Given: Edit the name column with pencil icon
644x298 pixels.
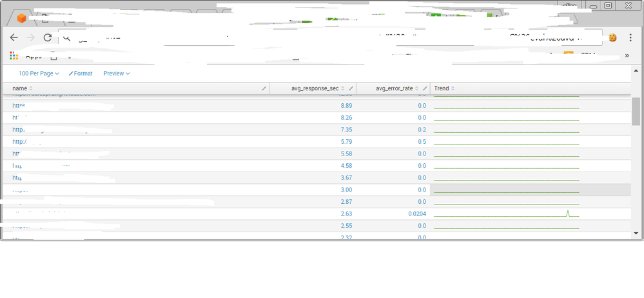Looking at the screenshot, I should [x=264, y=88].
